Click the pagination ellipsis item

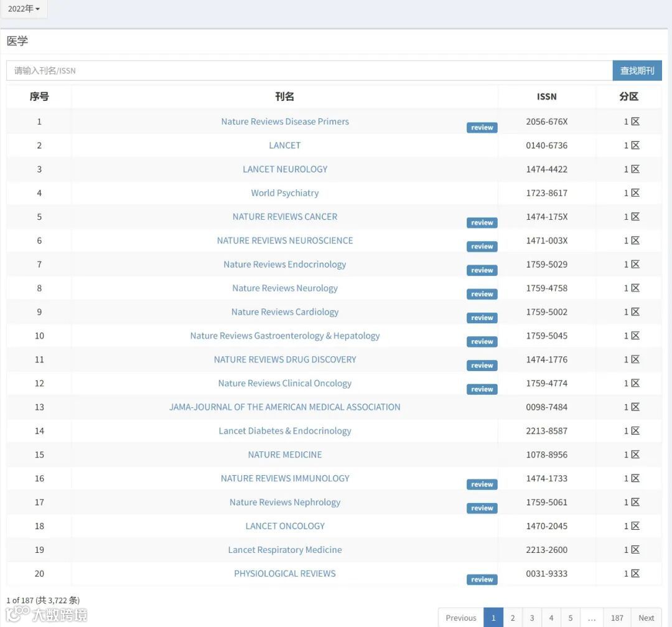[592, 618]
